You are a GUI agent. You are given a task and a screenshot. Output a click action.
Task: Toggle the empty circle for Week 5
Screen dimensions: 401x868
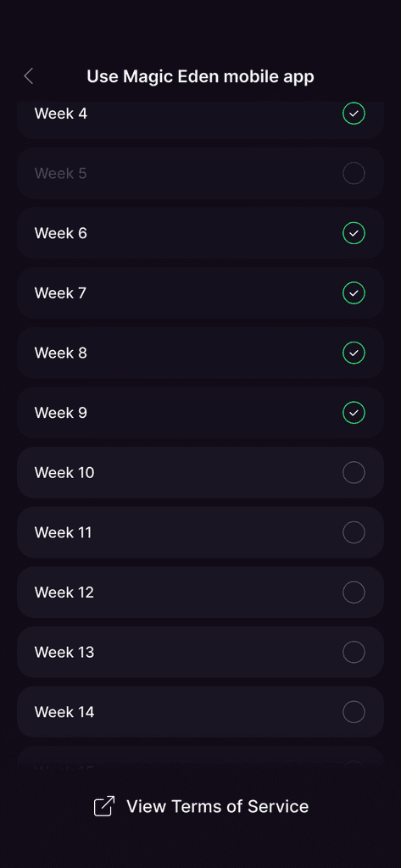pos(354,173)
